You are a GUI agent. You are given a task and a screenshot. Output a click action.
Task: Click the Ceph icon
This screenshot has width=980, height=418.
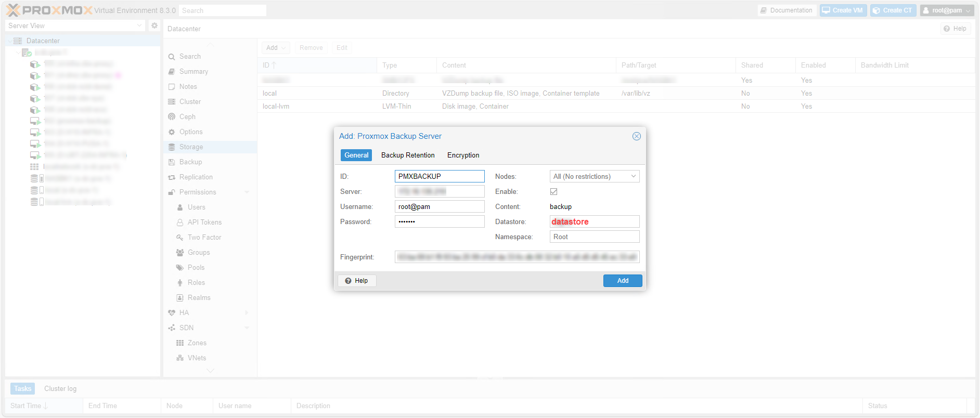point(172,117)
